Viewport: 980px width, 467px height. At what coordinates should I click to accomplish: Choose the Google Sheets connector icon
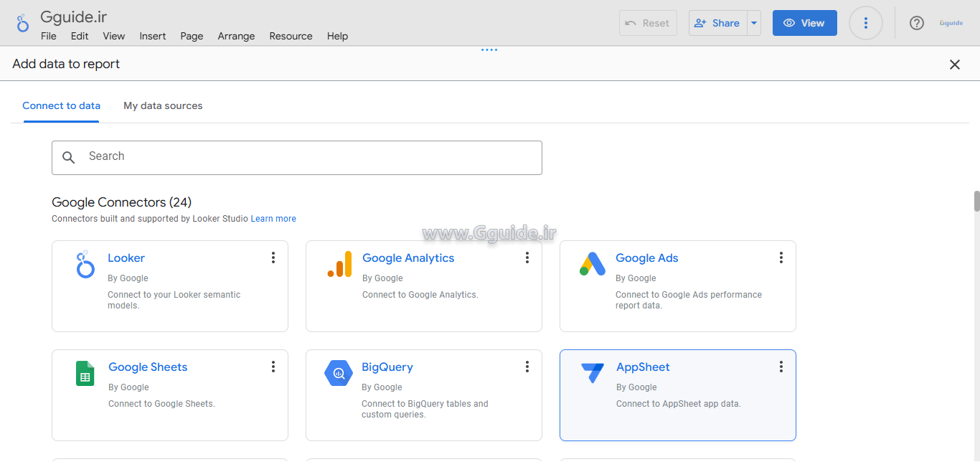[85, 374]
